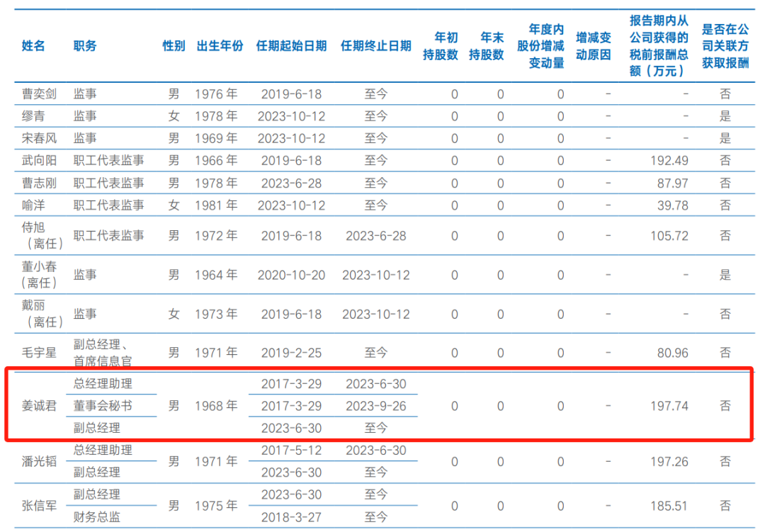Select the remuneration value 185.51
Image resolution: width=765 pixels, height=532 pixels.
669,506
